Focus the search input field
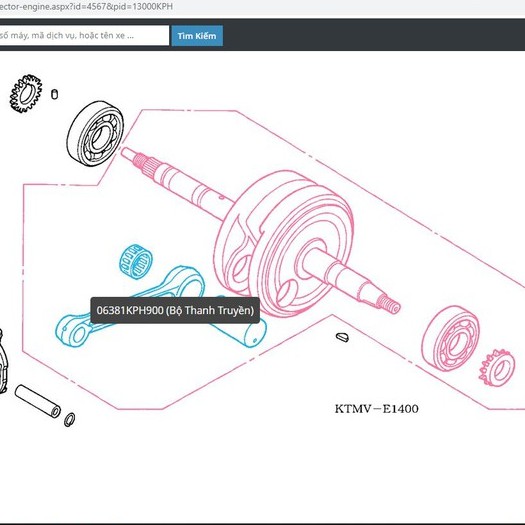Viewport: 525px width, 525px height. 84,35
